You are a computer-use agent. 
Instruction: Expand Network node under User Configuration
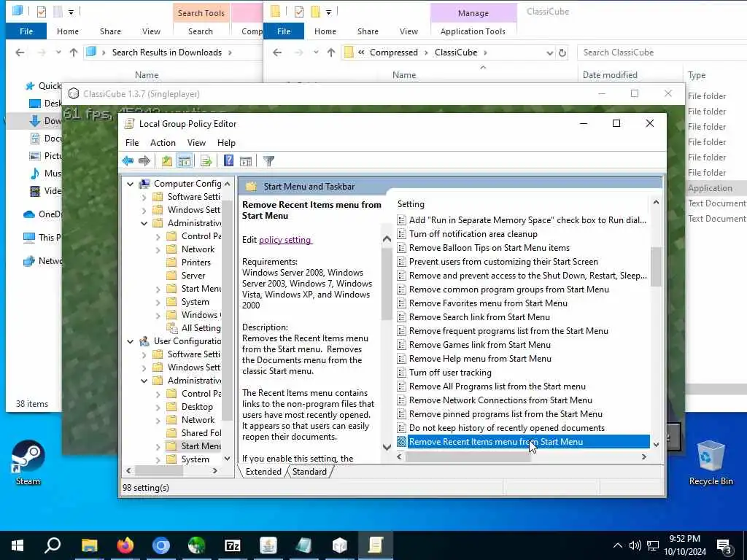pos(158,420)
